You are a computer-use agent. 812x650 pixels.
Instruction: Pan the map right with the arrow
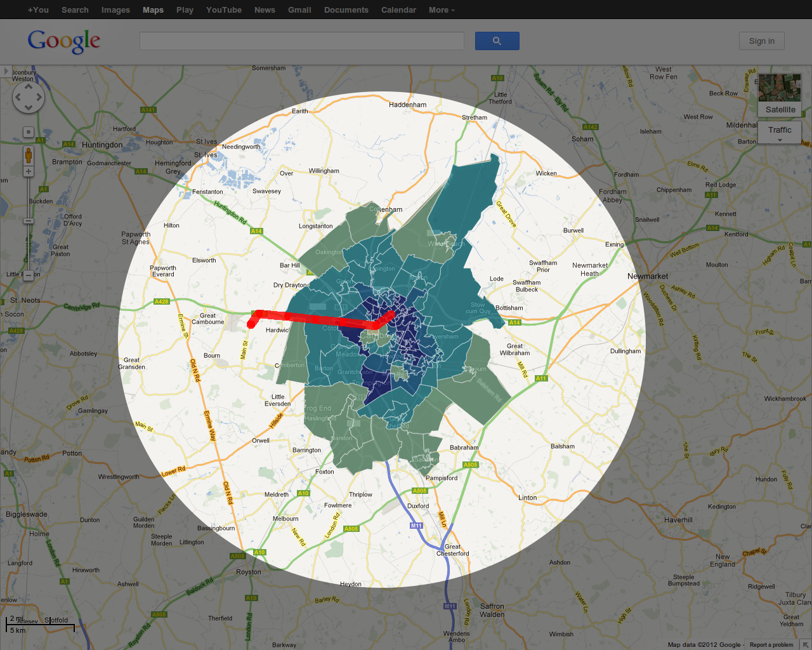(x=39, y=97)
